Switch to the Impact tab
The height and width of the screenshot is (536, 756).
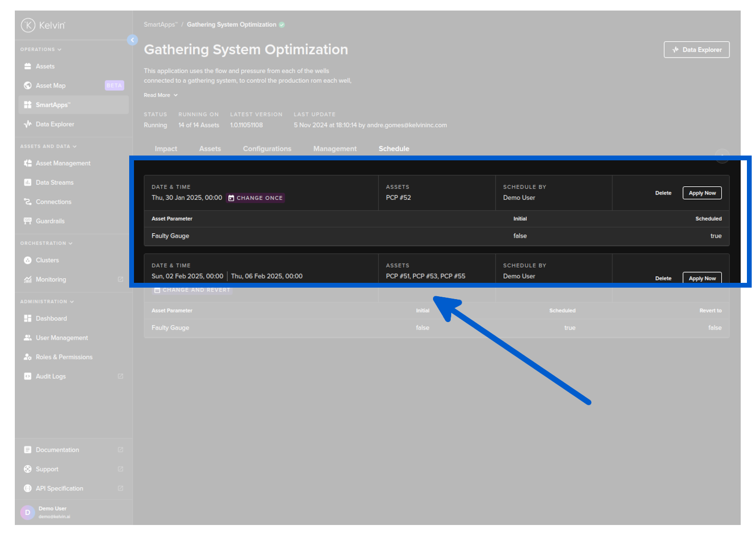click(166, 149)
